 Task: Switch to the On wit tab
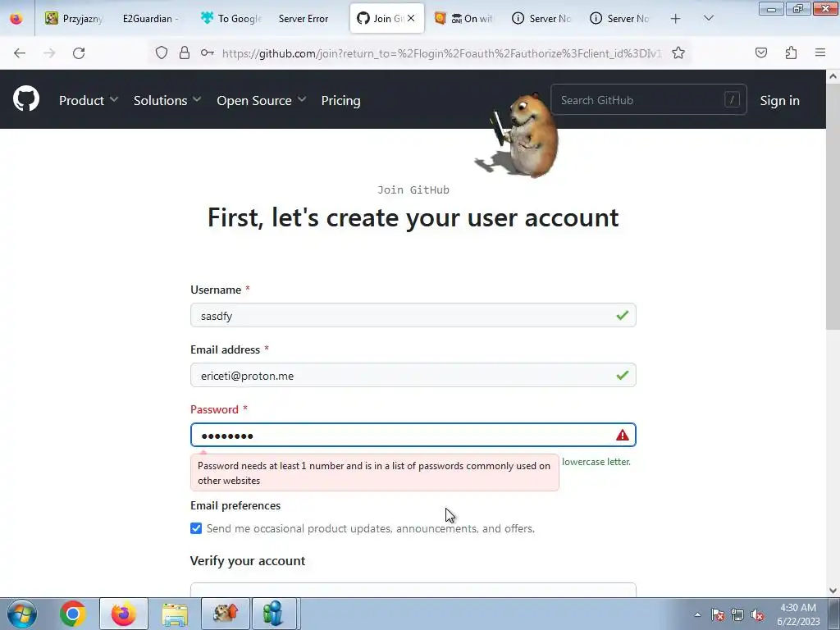[464, 18]
